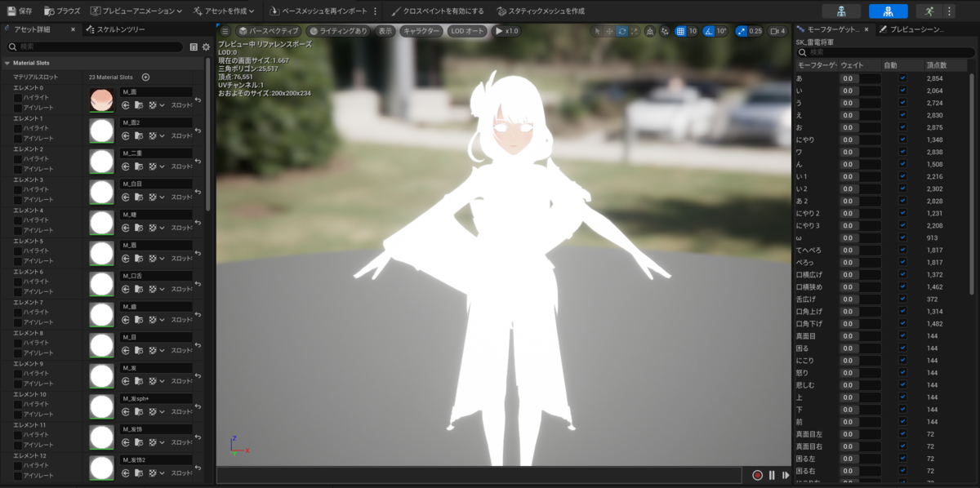The image size is (980, 488).
Task: Click the timeline pause button
Action: coord(772,475)
